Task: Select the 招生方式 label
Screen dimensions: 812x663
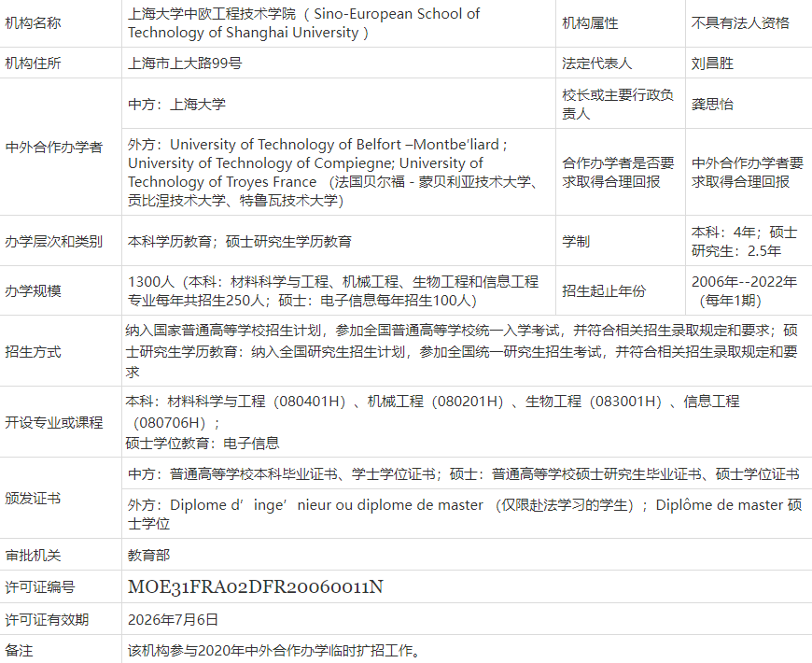Action: tap(34, 352)
